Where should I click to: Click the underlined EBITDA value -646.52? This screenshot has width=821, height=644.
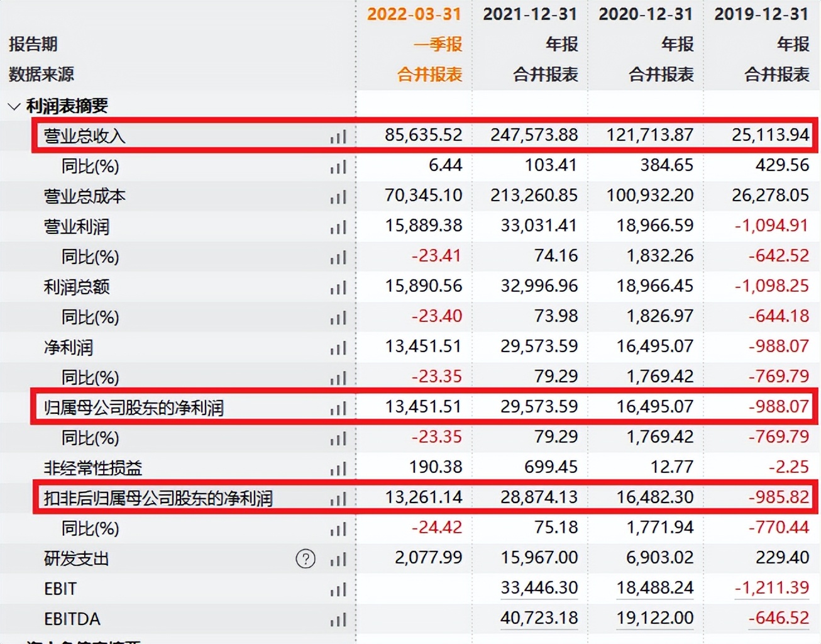click(778, 618)
